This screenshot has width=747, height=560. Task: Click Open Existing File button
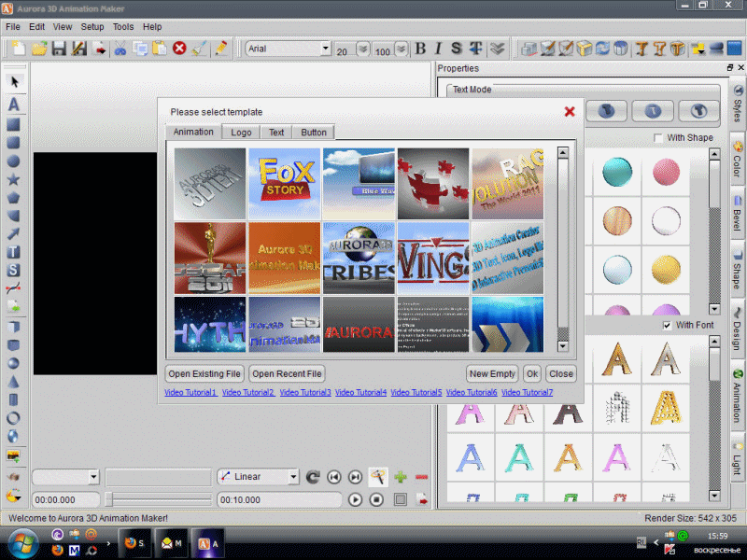pyautogui.click(x=204, y=374)
